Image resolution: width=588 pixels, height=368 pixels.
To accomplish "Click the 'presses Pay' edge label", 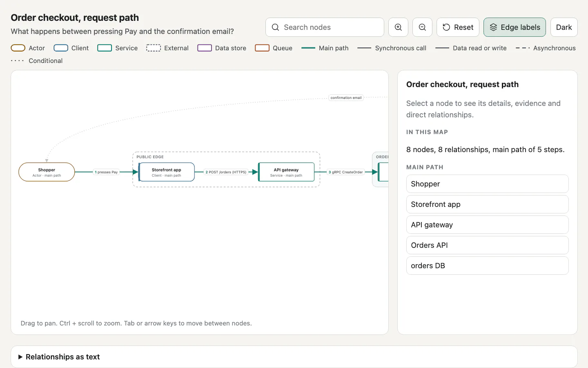I will pyautogui.click(x=106, y=172).
